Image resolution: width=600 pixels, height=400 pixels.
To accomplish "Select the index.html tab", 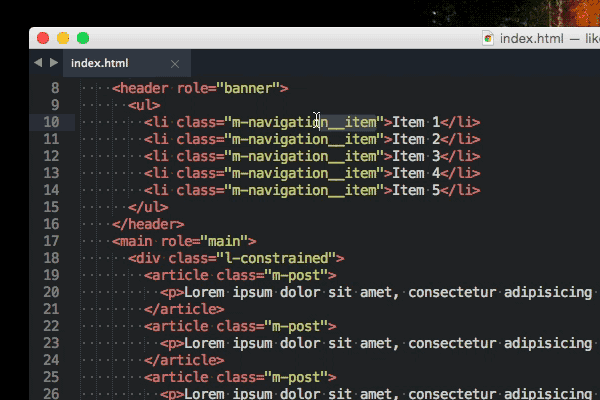I will (100, 63).
